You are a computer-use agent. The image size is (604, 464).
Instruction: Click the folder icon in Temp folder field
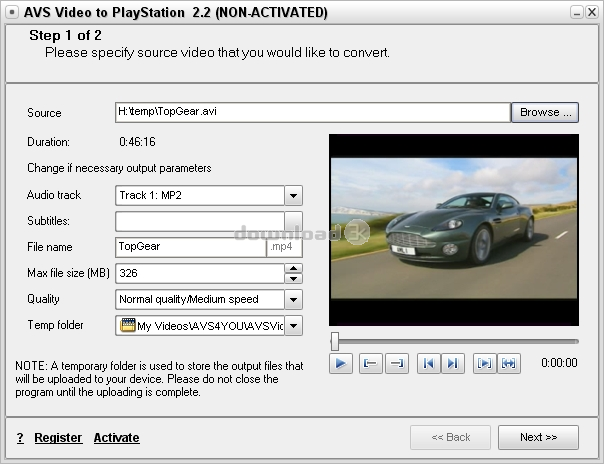(128, 325)
